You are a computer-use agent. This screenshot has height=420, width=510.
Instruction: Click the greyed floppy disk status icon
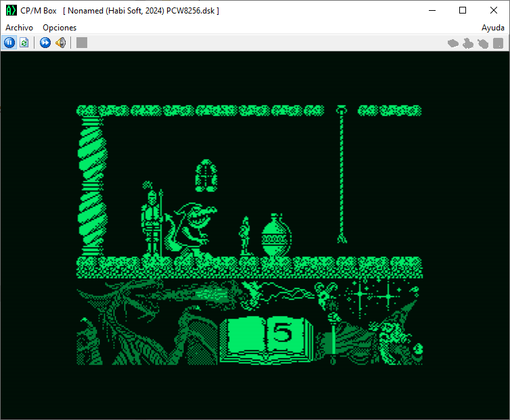[498, 43]
